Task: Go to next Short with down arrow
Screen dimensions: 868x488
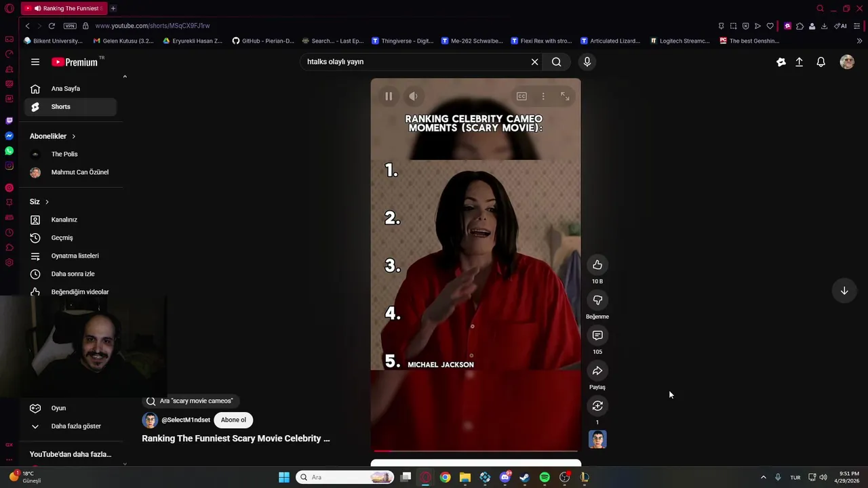Action: tap(844, 291)
